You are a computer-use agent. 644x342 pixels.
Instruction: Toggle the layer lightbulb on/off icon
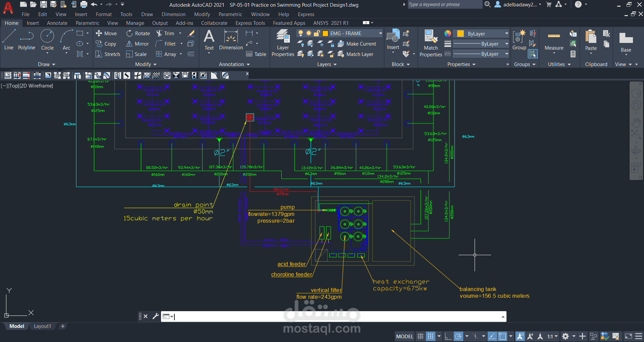click(x=301, y=34)
